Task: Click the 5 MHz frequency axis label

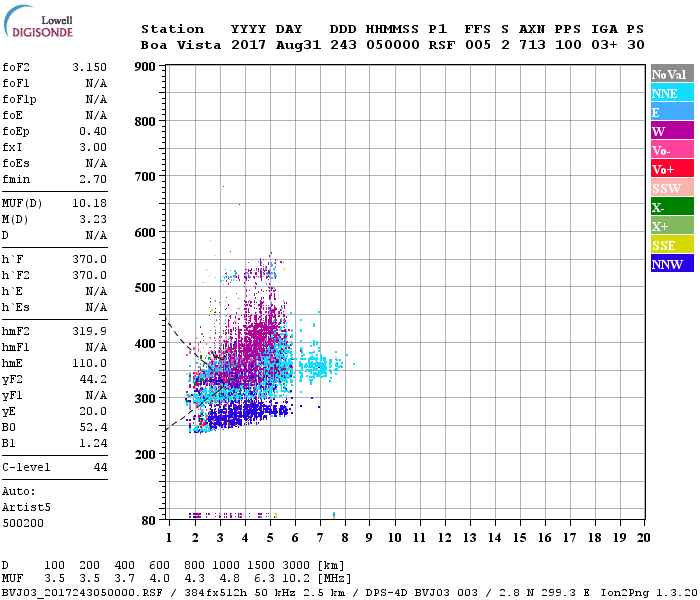Action: click(x=270, y=538)
